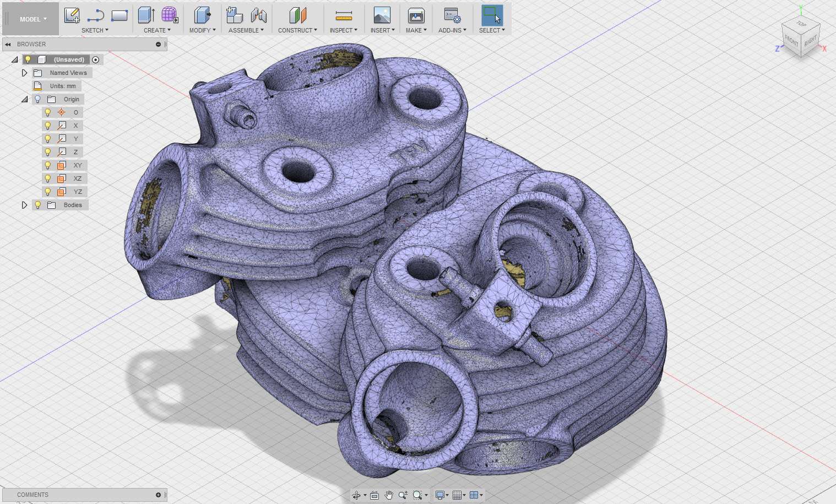Activate the Pan hand tool
Viewport: 836px width, 504px height.
pyautogui.click(x=389, y=495)
